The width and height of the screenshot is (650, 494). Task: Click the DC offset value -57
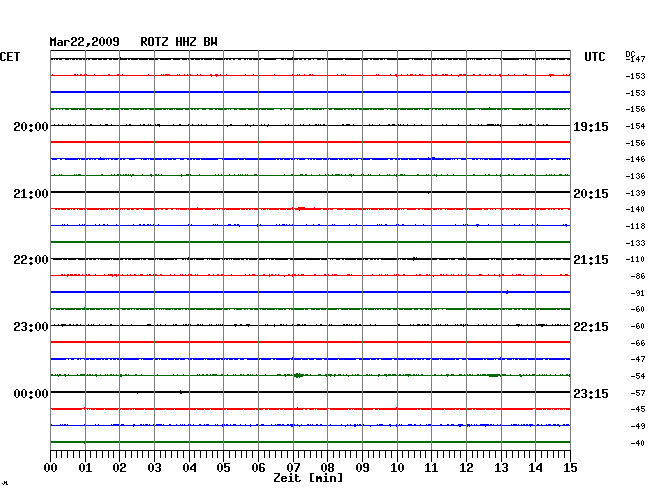(638, 393)
